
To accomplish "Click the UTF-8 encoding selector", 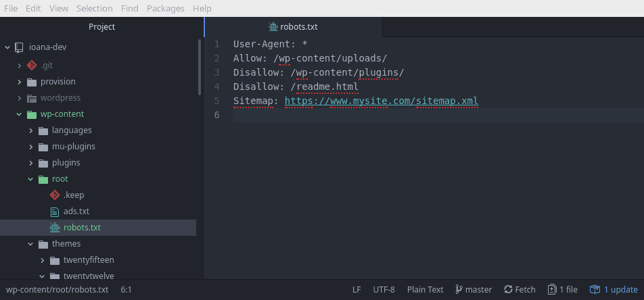I will coord(384,289).
